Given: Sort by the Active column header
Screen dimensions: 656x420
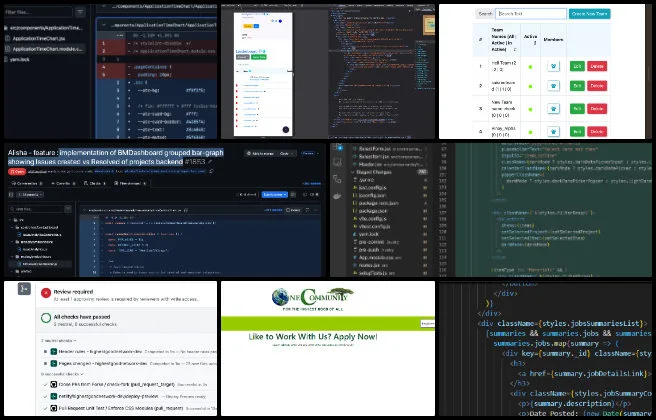Looking at the screenshot, I should [x=530, y=39].
